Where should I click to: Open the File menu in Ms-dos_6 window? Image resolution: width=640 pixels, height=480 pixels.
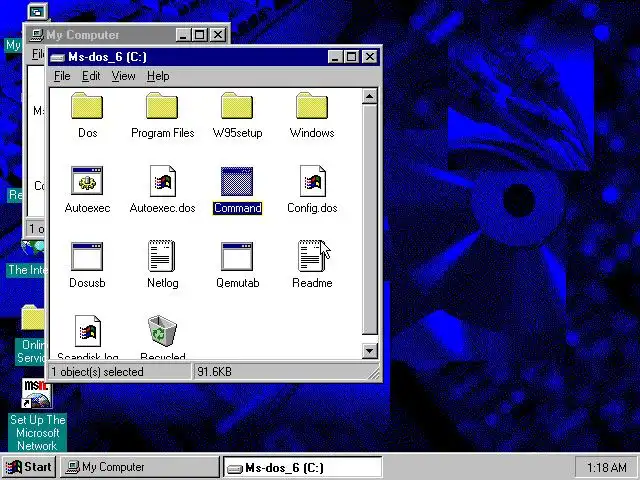click(62, 76)
